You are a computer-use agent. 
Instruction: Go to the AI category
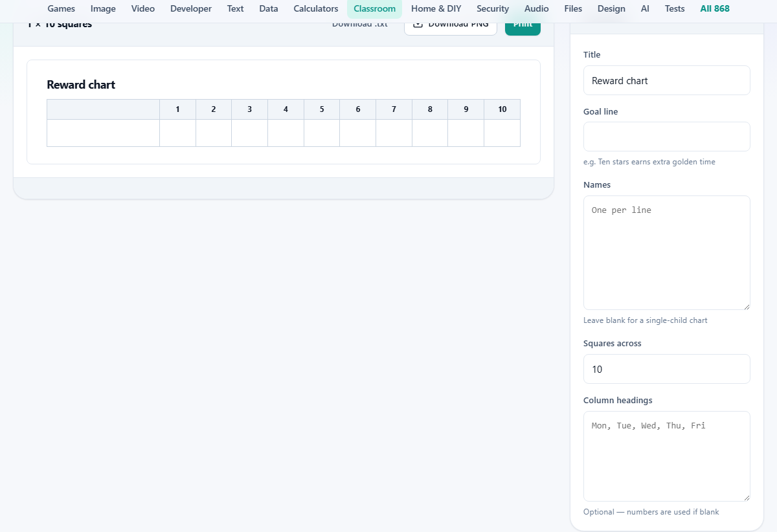[x=645, y=9]
